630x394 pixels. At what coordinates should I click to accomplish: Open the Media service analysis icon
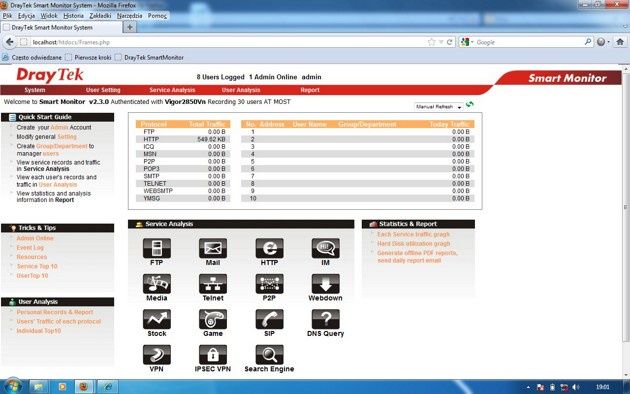coord(157,284)
